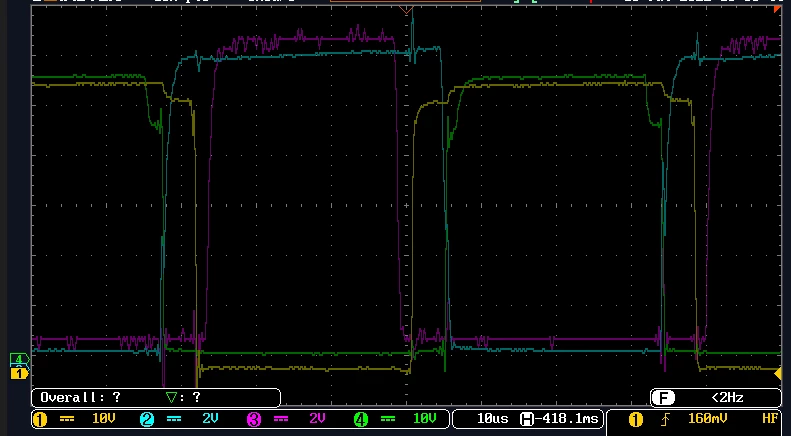Click the horizontal offset H icon
Viewport: 791px width, 436px height.
pyautogui.click(x=527, y=419)
